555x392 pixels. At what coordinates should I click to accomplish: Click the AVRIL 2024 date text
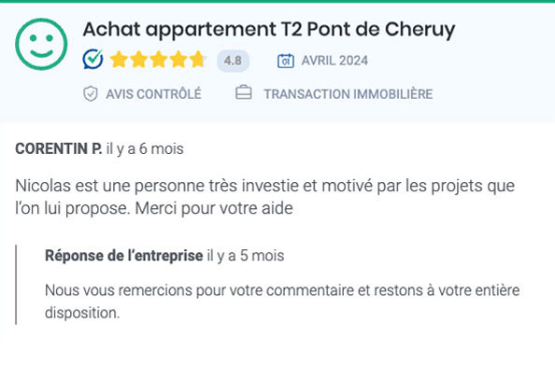pyautogui.click(x=334, y=61)
